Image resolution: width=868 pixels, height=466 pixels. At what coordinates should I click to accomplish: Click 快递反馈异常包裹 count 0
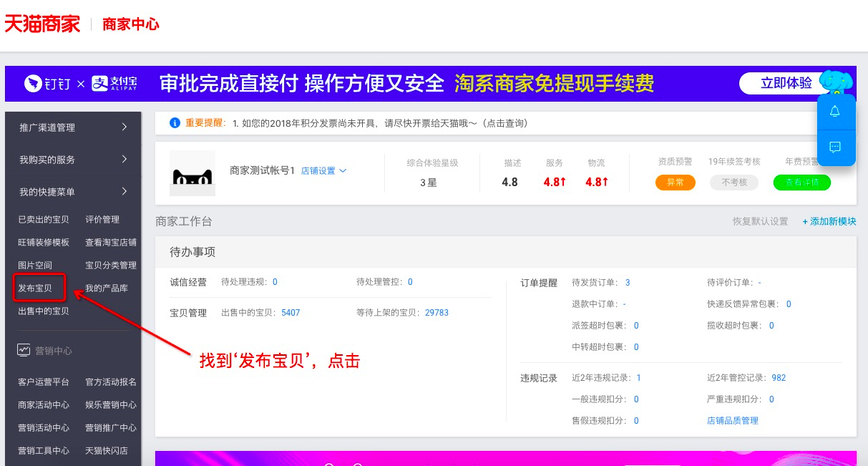(789, 304)
